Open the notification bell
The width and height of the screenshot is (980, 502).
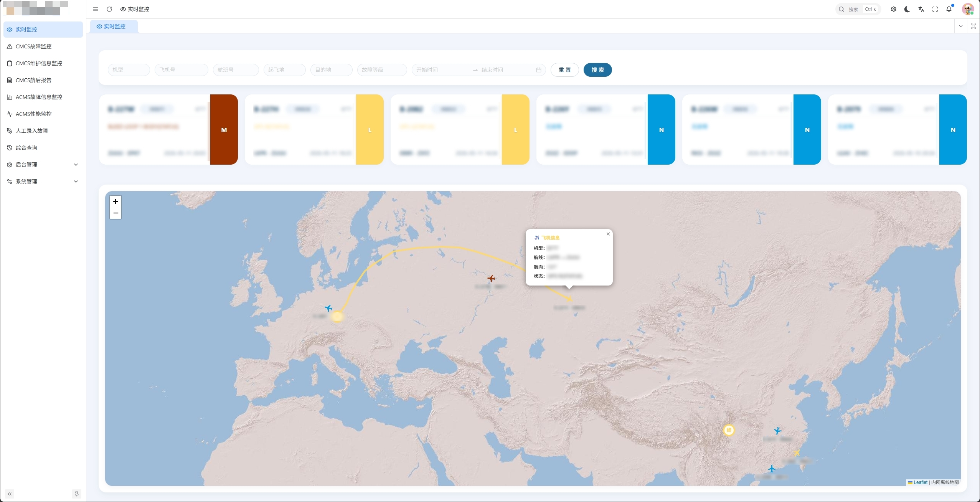coord(949,9)
